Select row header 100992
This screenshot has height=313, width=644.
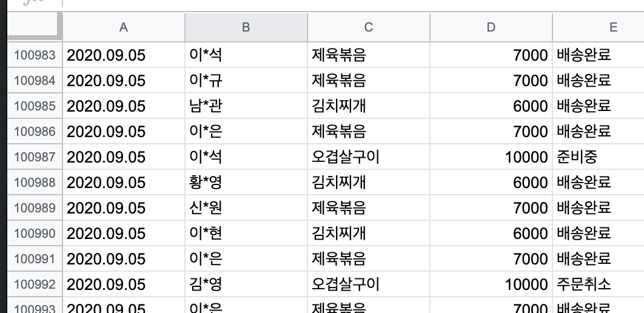click(x=34, y=284)
